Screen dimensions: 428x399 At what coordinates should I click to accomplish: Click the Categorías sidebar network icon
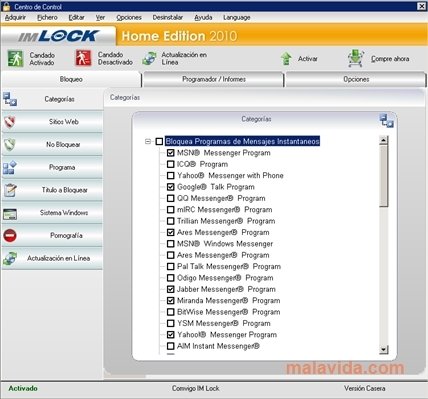10,99
